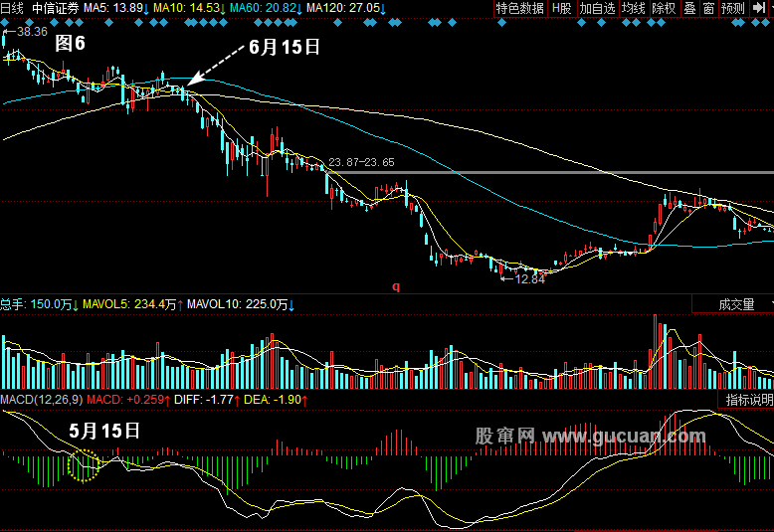Click the MACD: +0.259 value
774x532 pixels.
(128, 399)
